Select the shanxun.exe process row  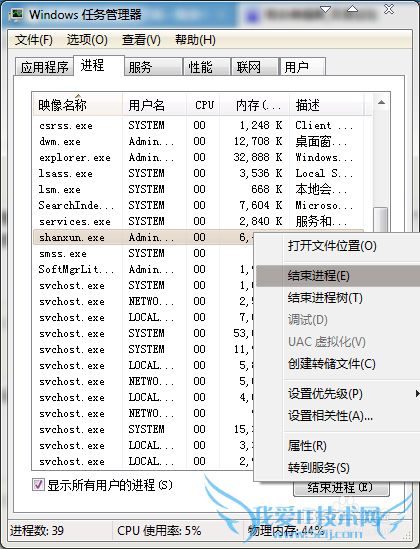point(144,237)
